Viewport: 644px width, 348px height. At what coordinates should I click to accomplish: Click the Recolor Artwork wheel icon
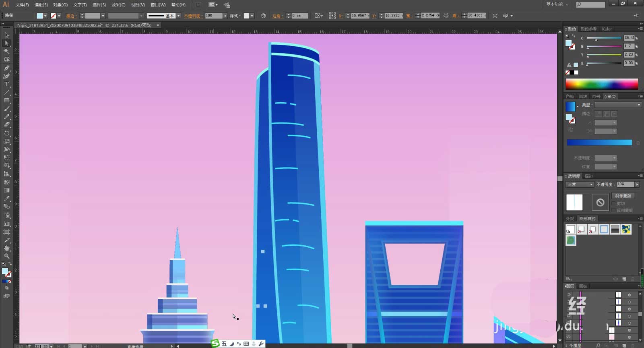point(263,16)
